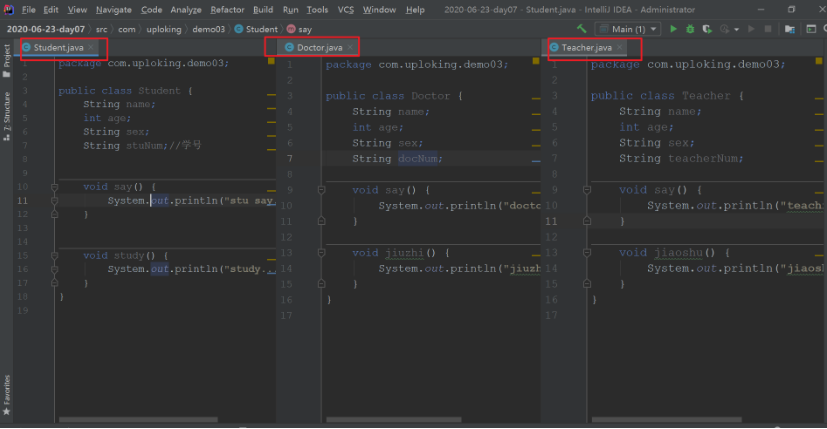Open the Analyze menu

point(186,9)
